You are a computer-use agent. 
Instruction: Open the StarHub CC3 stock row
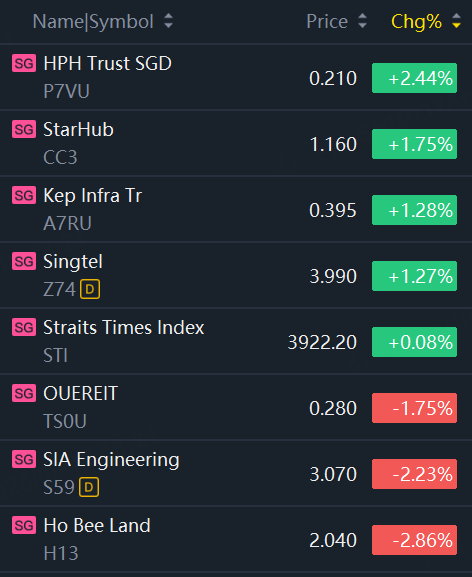(236, 143)
